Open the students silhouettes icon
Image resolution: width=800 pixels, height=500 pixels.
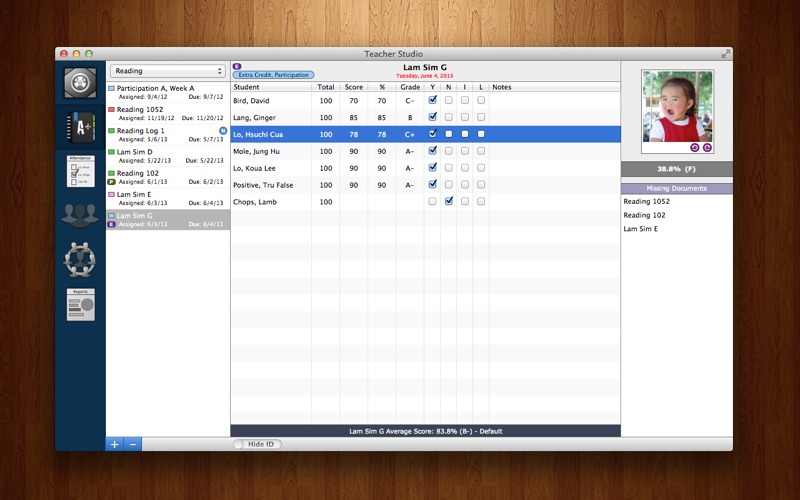(80, 215)
